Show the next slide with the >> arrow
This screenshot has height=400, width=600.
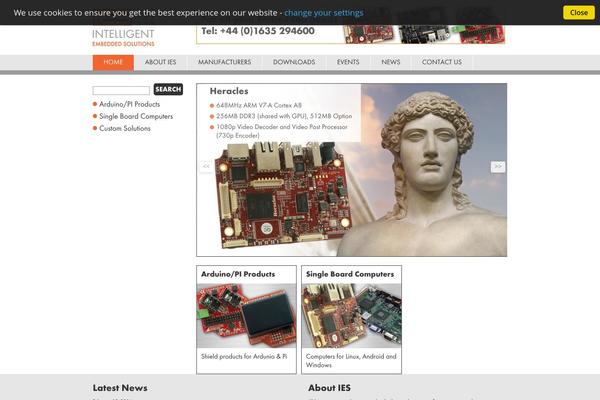tap(498, 167)
